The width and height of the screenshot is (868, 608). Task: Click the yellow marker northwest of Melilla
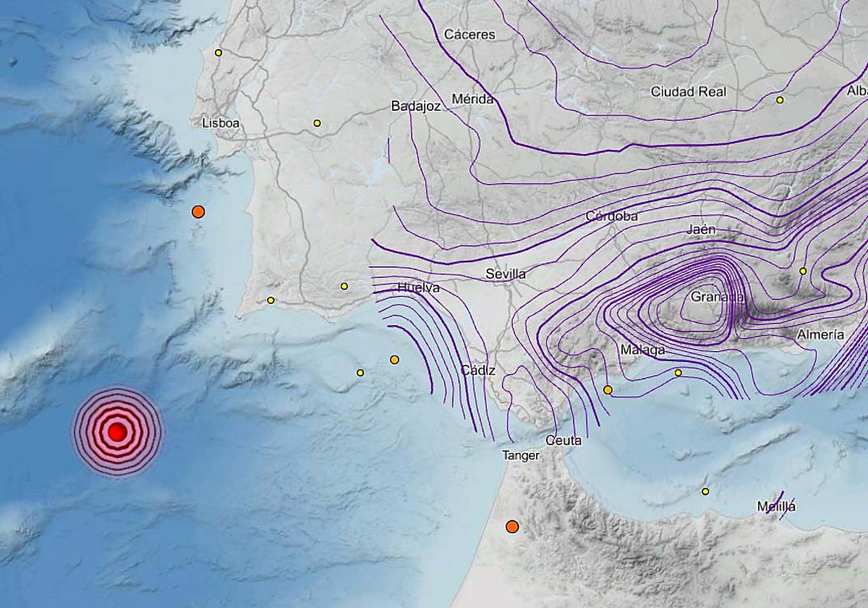(x=705, y=491)
